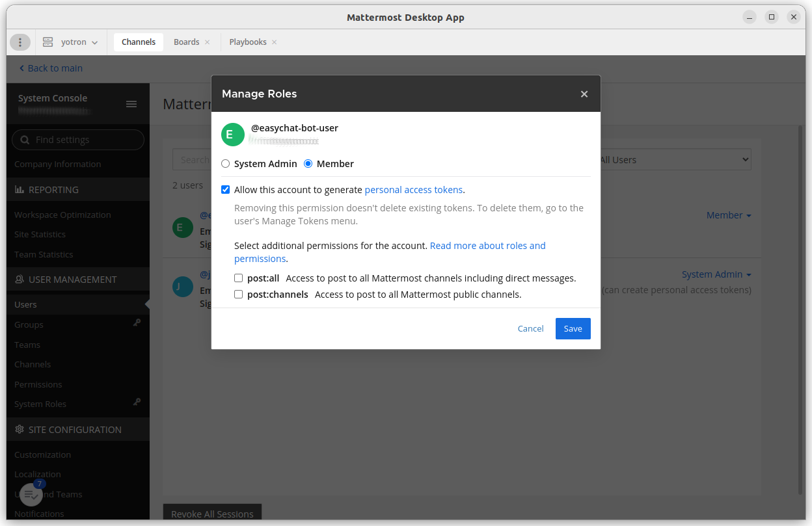
Task: Open the checklist icon with badge 7
Action: pos(31,495)
